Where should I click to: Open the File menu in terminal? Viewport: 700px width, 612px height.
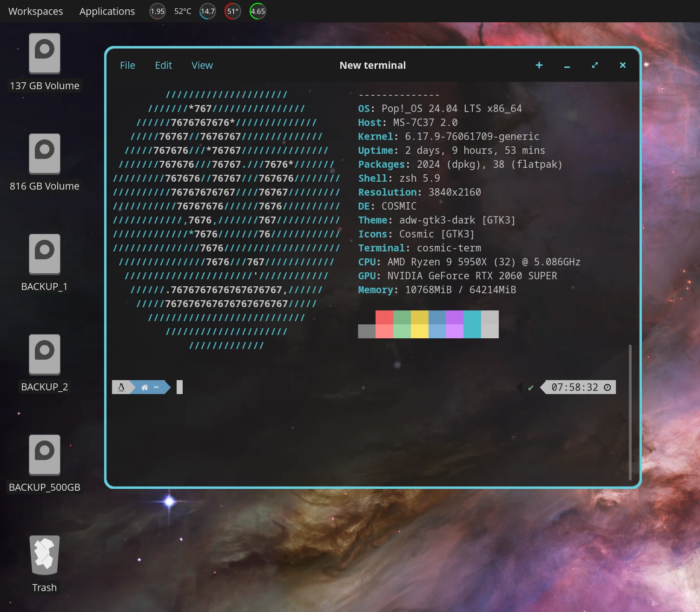coord(127,66)
